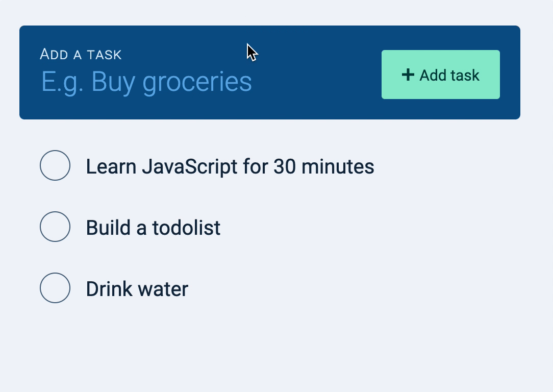Click the circle icon before Learn JavaScript task
This screenshot has width=553, height=392.
(x=55, y=165)
